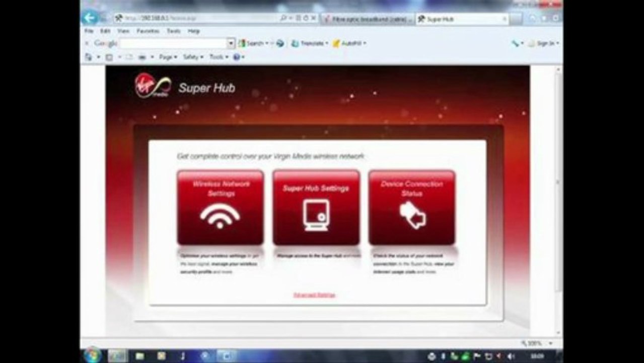Screen dimensions: 644x363
Task: Open the Tools dropdown in command bar
Action: tap(219, 57)
